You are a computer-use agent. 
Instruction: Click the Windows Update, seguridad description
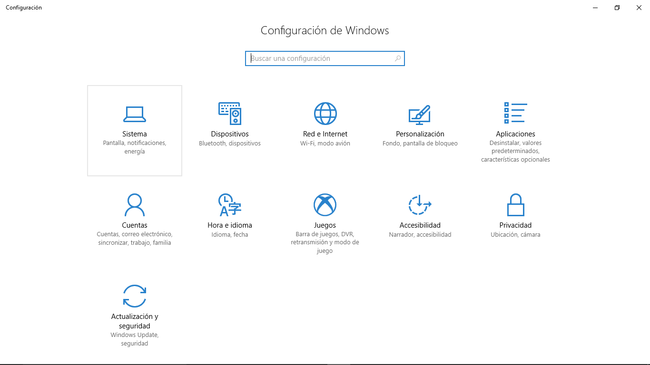pyautogui.click(x=134, y=339)
